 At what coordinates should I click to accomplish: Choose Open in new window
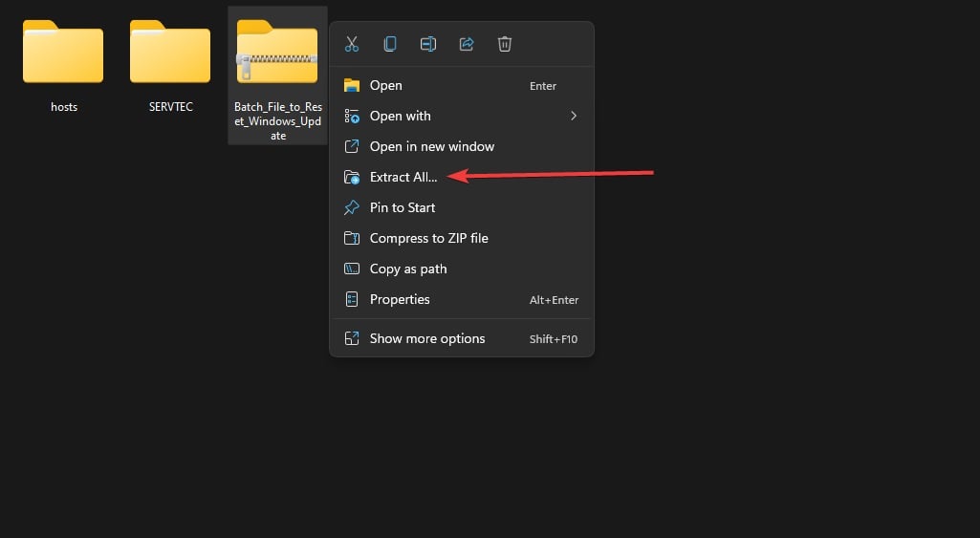(431, 146)
